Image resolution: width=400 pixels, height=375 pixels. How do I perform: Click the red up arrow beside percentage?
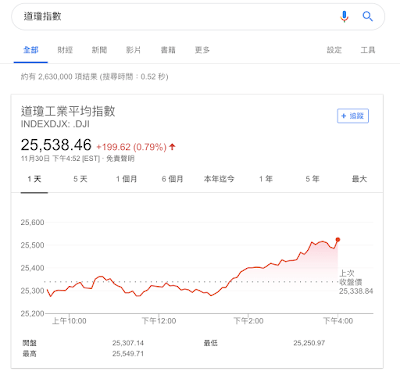[172, 147]
